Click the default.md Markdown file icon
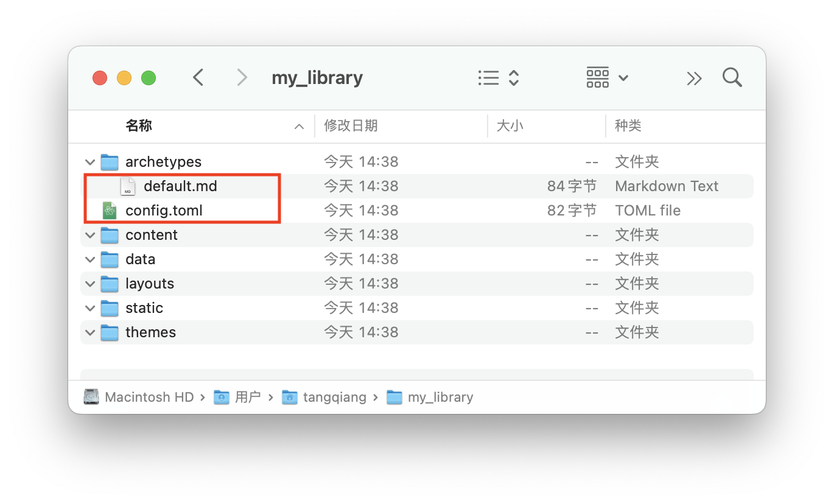This screenshot has height=504, width=834. tap(127, 186)
